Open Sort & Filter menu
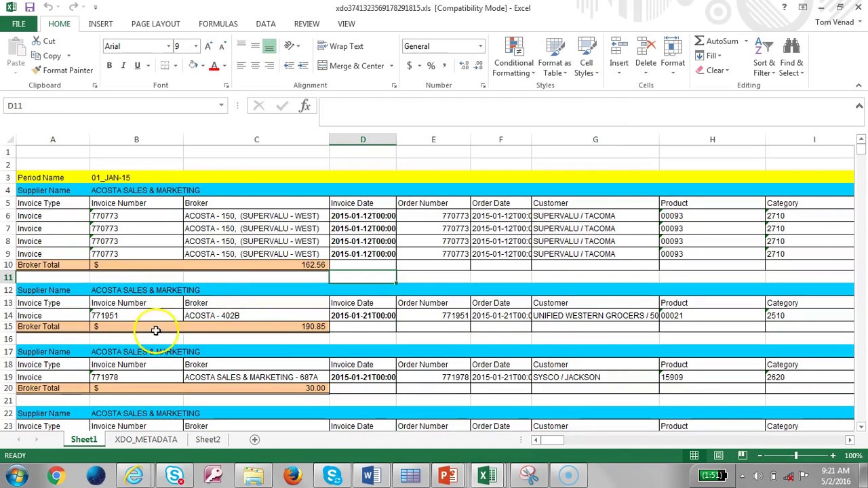Image resolution: width=868 pixels, height=488 pixels. 764,57
